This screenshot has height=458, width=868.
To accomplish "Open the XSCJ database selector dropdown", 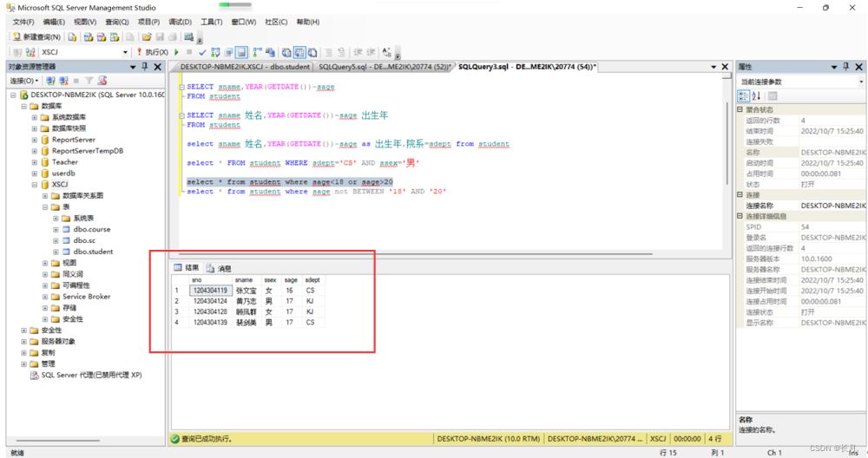I will pos(124,53).
